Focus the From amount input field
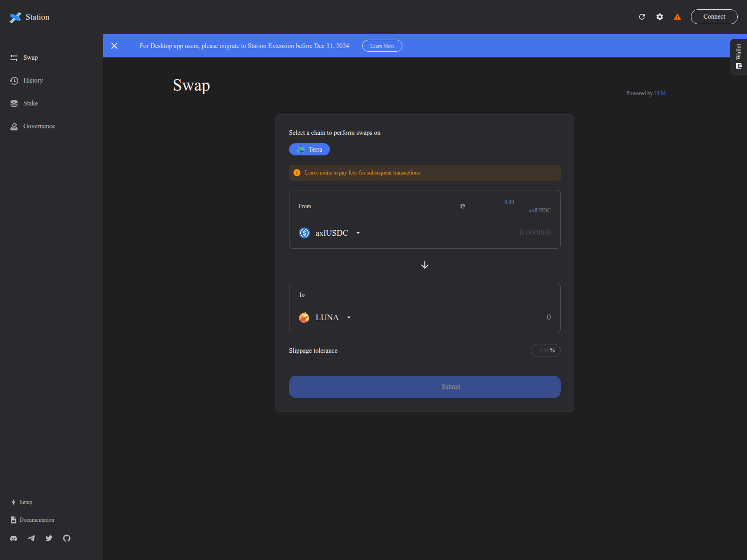Image resolution: width=747 pixels, height=560 pixels. tap(535, 232)
